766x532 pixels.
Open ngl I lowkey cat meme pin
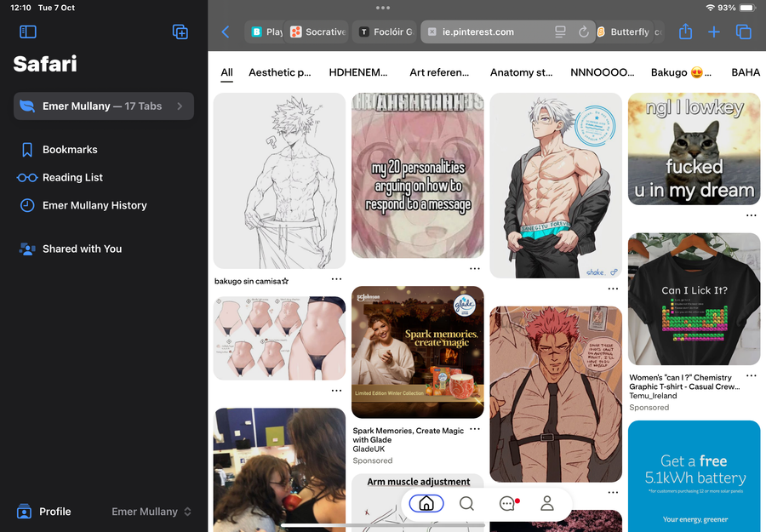pyautogui.click(x=695, y=149)
